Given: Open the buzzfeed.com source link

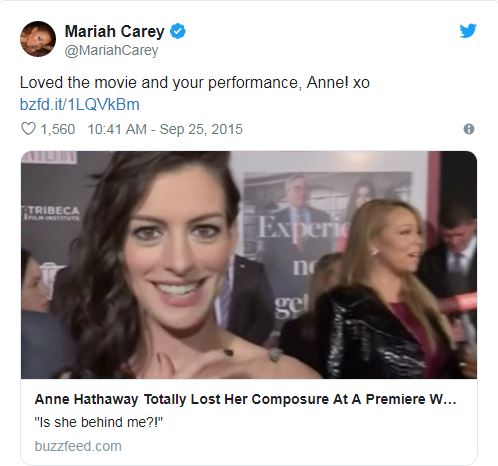Looking at the screenshot, I should 78,446.
